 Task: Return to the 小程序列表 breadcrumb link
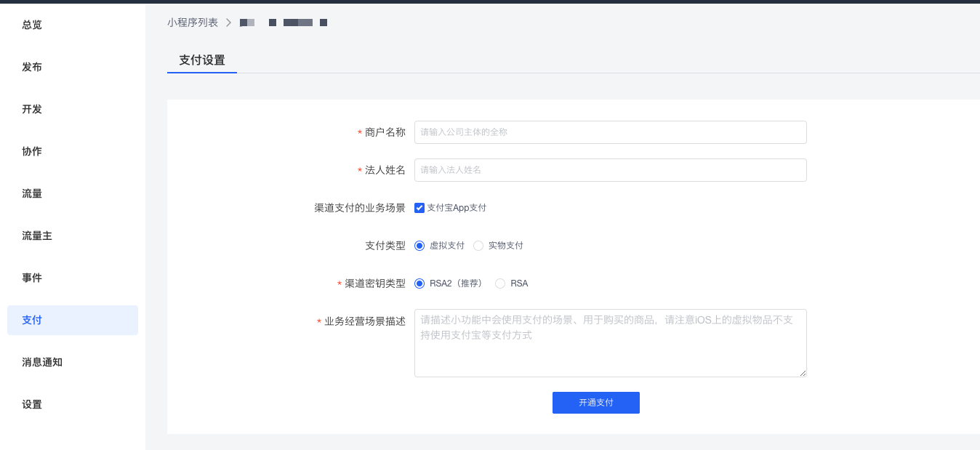tap(193, 22)
